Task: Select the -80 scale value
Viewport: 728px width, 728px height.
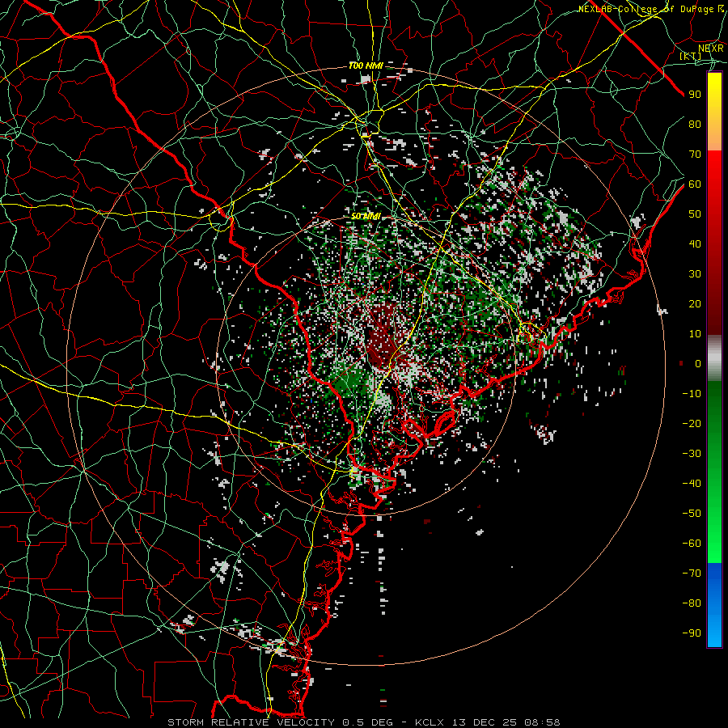Action: [x=692, y=603]
